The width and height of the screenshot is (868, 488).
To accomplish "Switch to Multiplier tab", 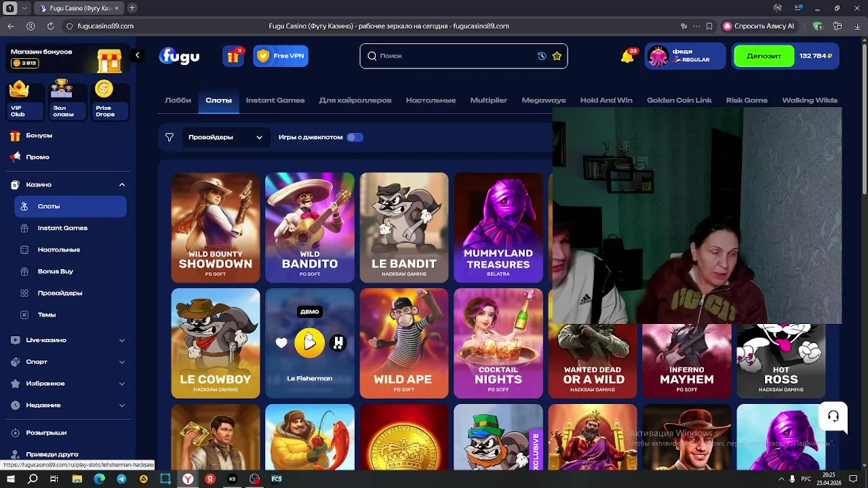I will coord(489,100).
